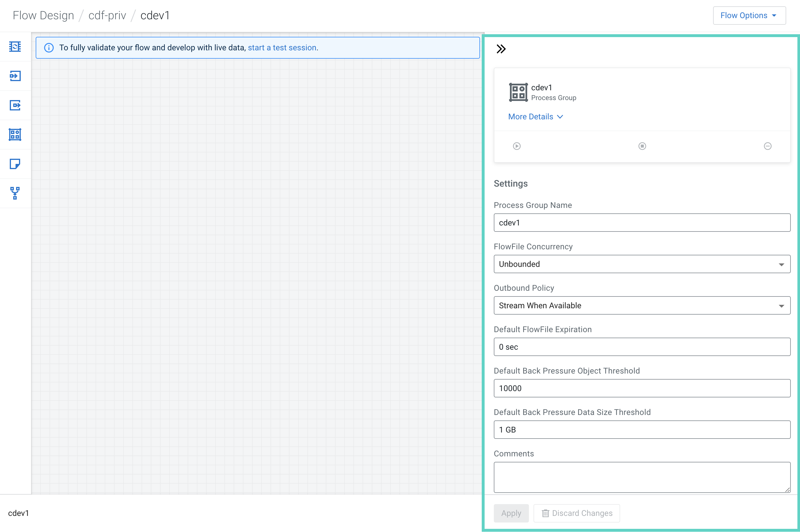Select the Funnel icon in the sidebar
The height and width of the screenshot is (532, 800).
click(x=15, y=194)
